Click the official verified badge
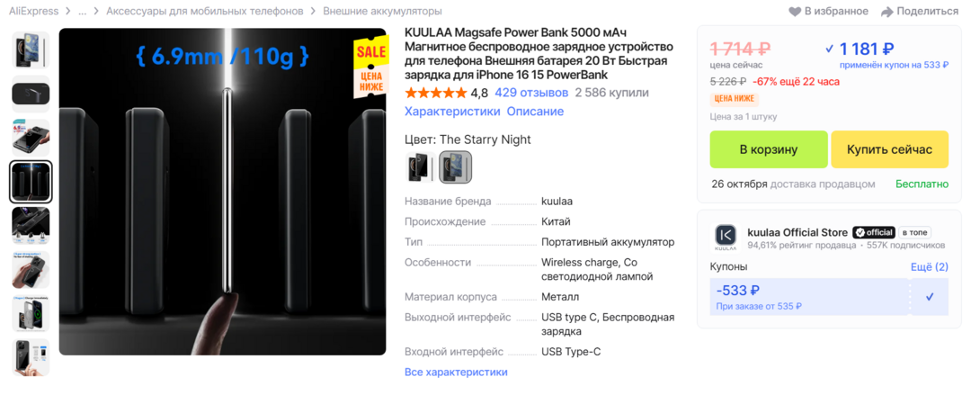Viewport: 980px width, 395px height. 874,232
